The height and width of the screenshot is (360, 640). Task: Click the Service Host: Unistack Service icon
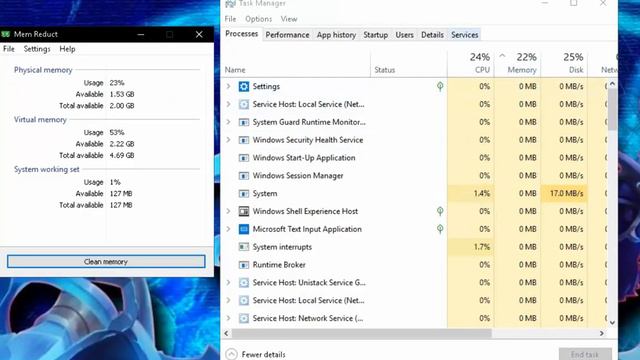[x=244, y=282]
